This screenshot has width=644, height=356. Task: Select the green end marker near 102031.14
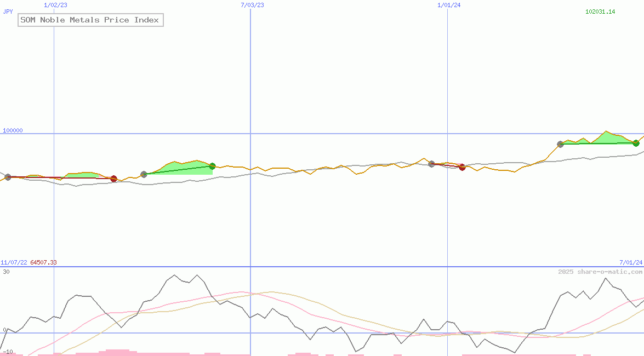click(x=636, y=143)
